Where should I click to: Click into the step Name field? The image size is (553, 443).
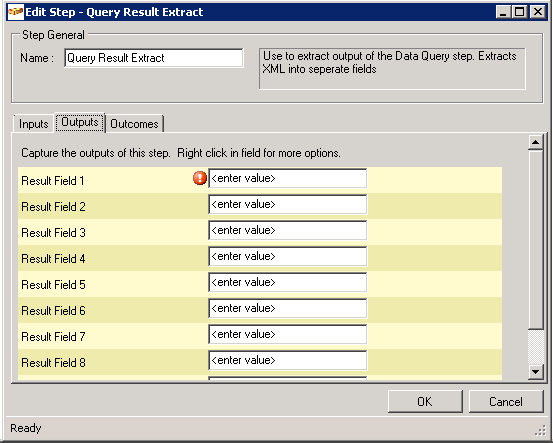(154, 58)
